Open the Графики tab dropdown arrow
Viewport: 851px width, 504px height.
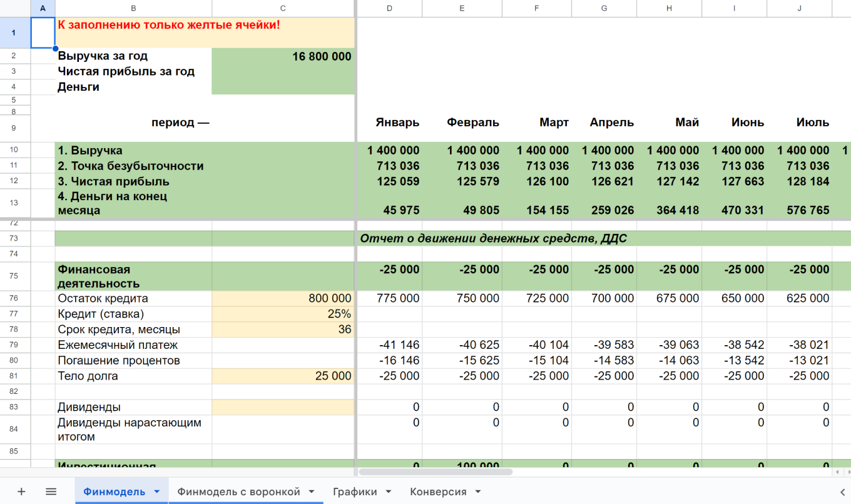[389, 492]
